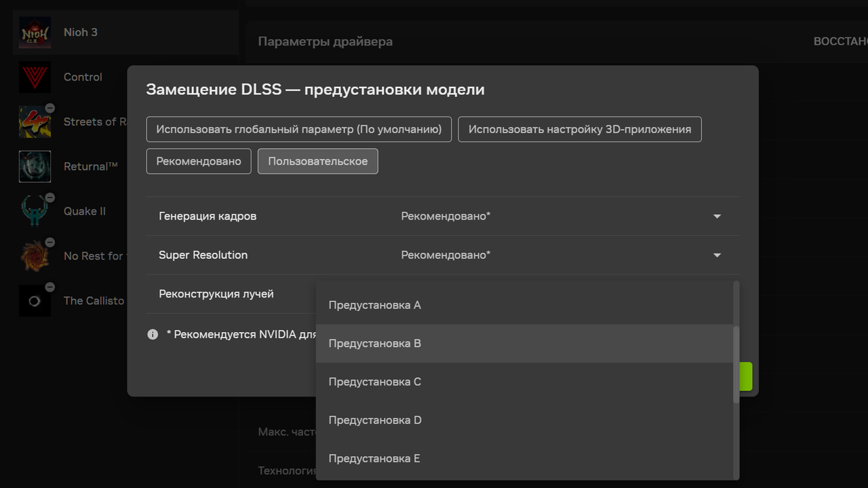This screenshot has width=868, height=488.
Task: Choose the Рекомендовано preset button
Action: coord(199,161)
